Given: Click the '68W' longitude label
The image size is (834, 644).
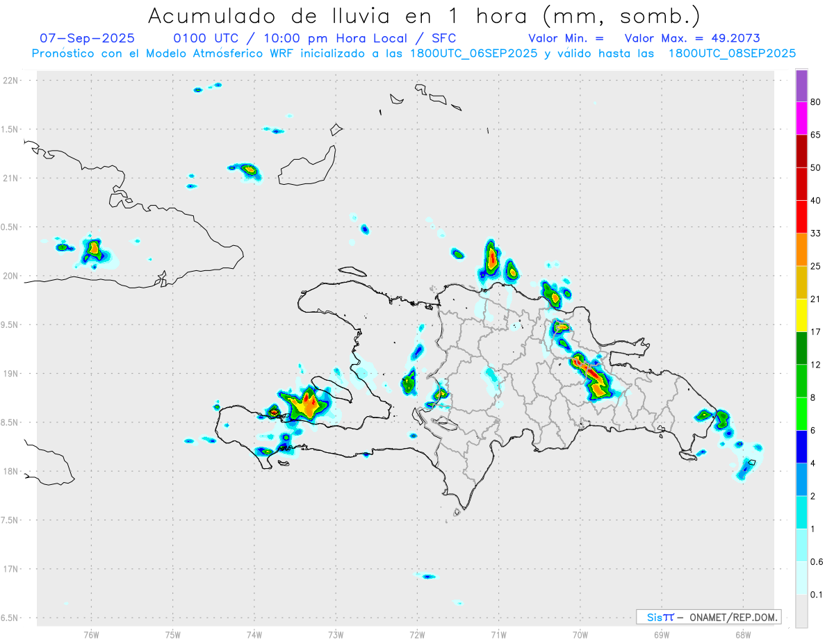Looking at the screenshot, I should (742, 635).
